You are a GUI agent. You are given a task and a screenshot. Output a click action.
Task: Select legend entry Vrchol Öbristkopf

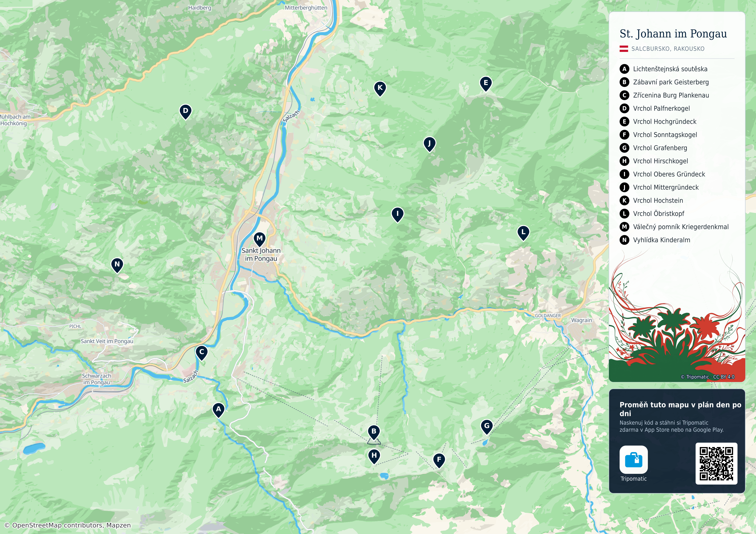pos(652,213)
